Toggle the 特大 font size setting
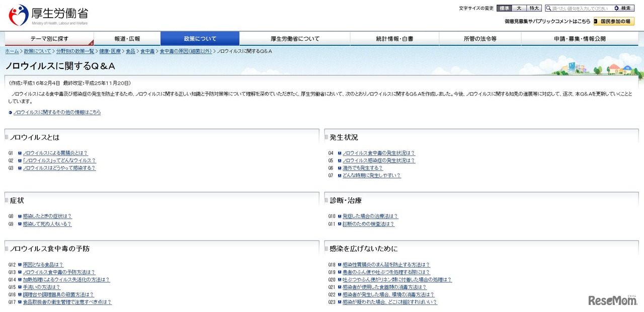The height and width of the screenshot is (312, 644). coord(534,8)
